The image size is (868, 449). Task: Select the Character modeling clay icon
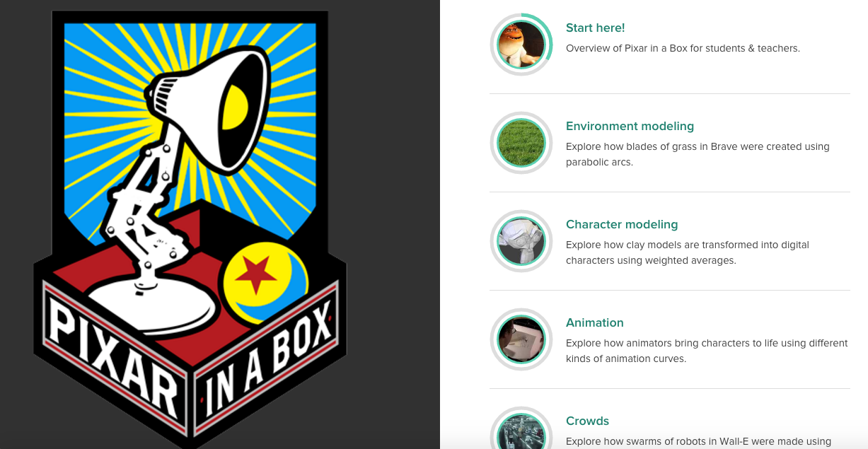pos(521,241)
